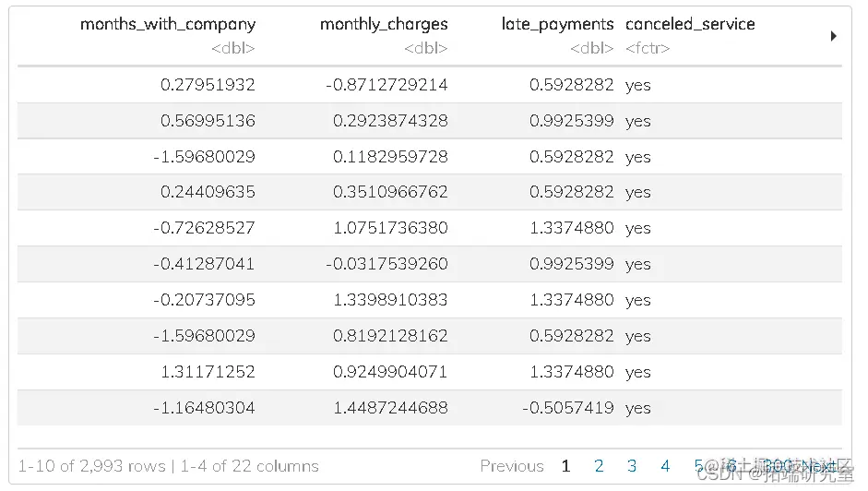Image resolution: width=868 pixels, height=491 pixels.
Task: Click the next-columns arrow at top right
Action: coord(833,36)
